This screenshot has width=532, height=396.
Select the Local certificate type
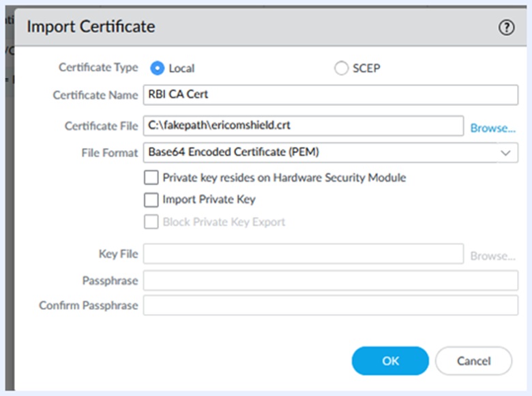[x=158, y=68]
